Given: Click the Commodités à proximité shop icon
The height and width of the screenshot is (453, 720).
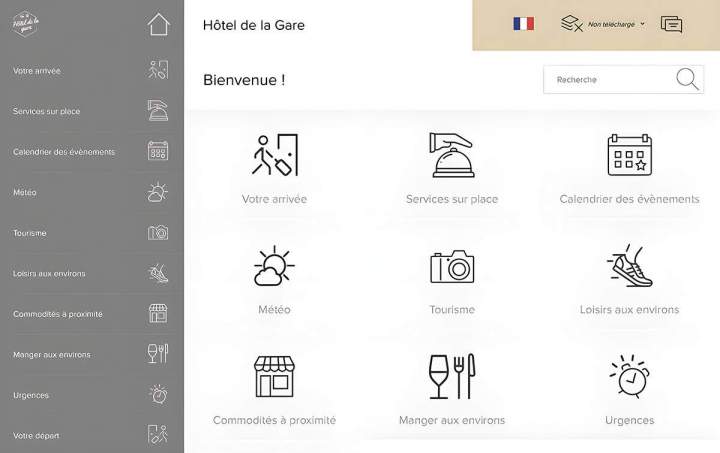Looking at the screenshot, I should coord(275,376).
